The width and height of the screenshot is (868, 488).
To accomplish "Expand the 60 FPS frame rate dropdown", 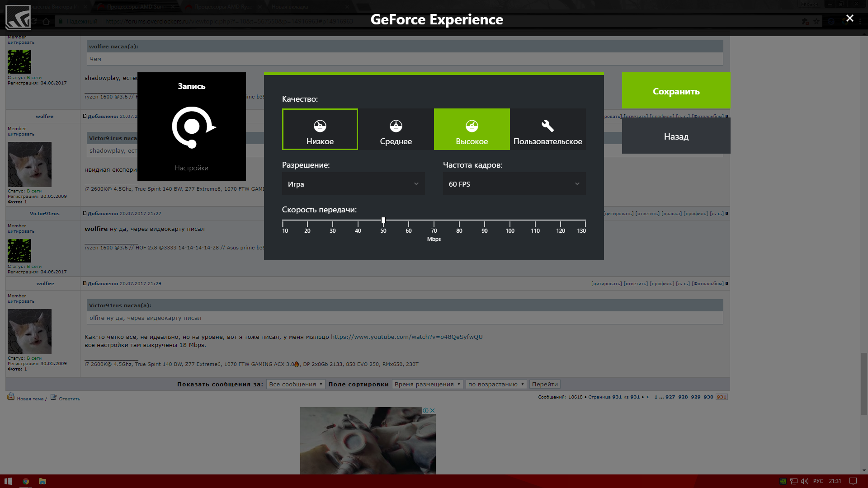I will tap(514, 184).
